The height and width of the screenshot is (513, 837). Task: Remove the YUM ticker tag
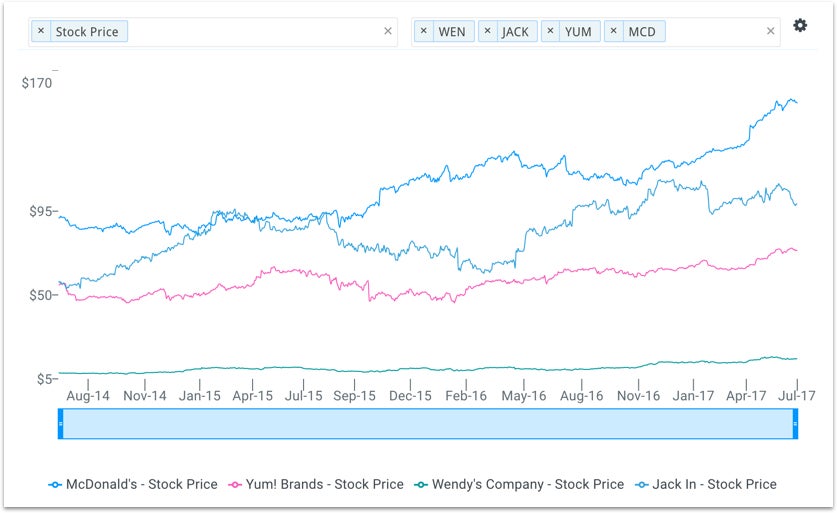pos(550,31)
